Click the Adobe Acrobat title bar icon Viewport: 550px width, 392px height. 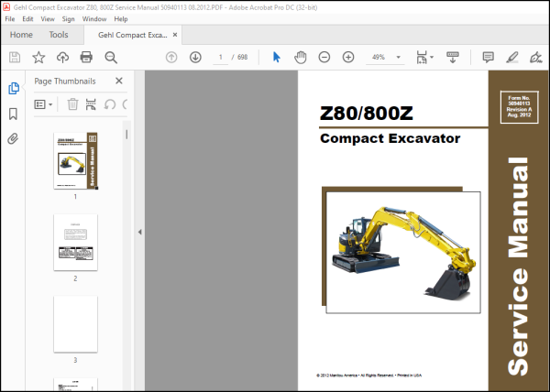click(6, 7)
